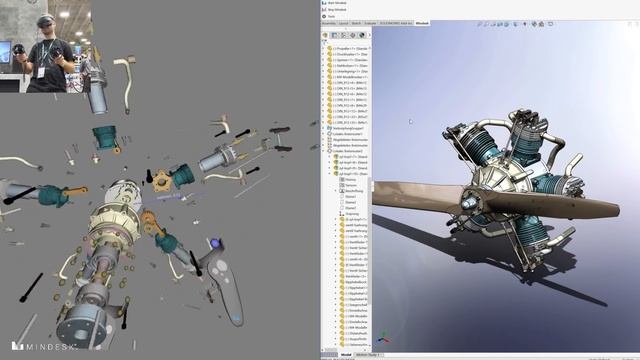The image size is (640, 360).
Task: Click the tree horizontal scrollbar left arrow
Action: click(x=323, y=350)
